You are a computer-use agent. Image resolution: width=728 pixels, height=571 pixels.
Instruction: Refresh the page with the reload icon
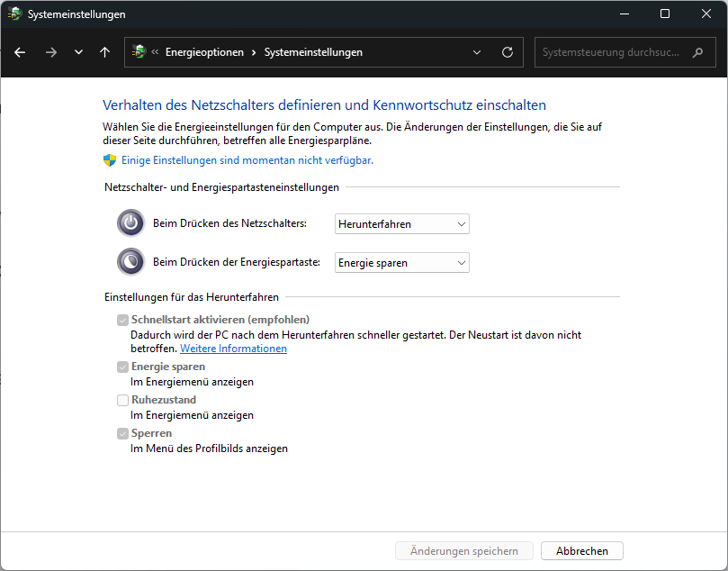tap(508, 52)
